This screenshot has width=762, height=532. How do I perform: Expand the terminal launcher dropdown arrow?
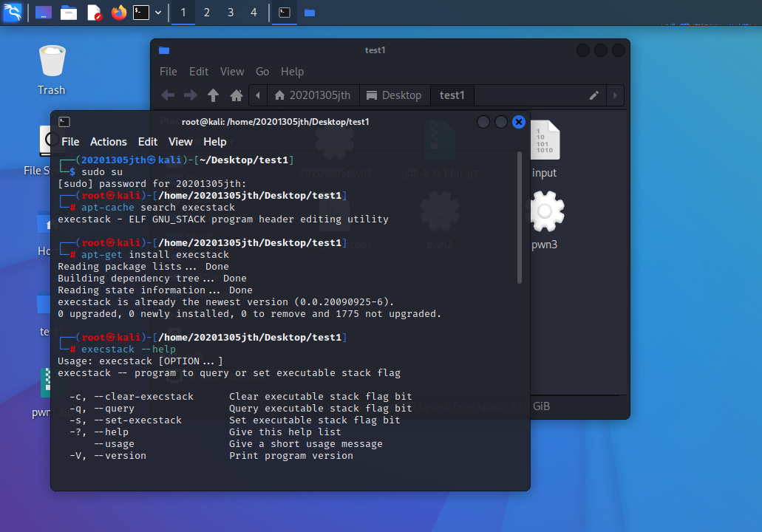point(158,13)
